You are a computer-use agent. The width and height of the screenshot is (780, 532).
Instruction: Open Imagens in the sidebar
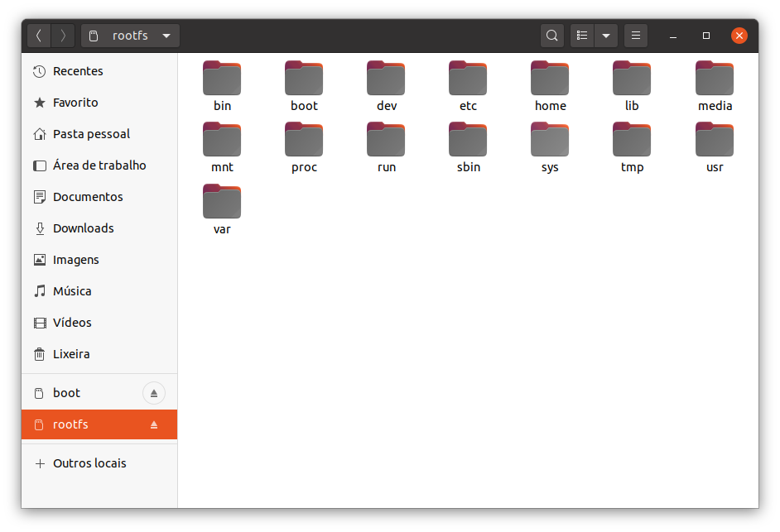point(99,260)
